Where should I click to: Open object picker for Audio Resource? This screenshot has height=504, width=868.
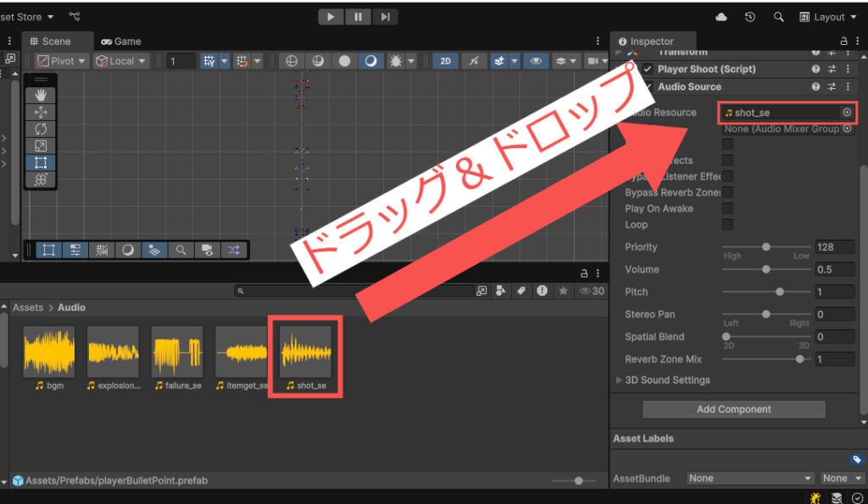pyautogui.click(x=847, y=113)
